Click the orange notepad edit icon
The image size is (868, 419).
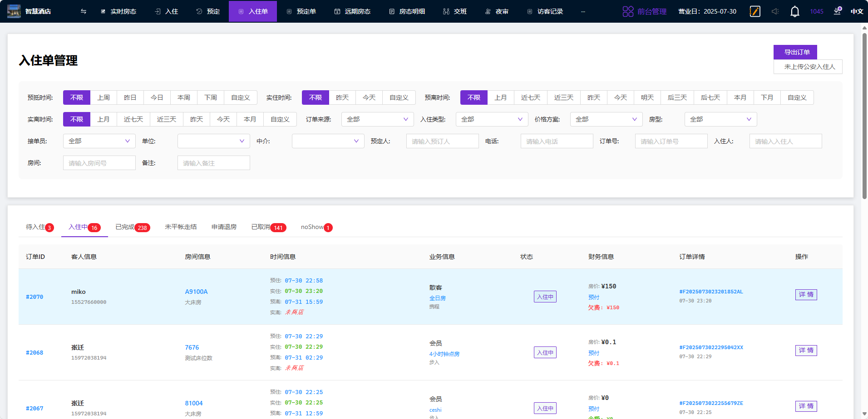[755, 11]
